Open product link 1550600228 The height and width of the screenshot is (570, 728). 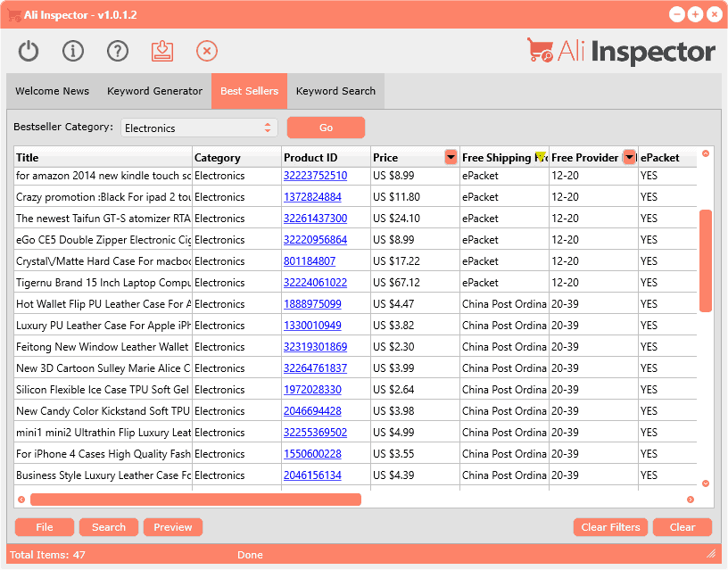pos(312,453)
